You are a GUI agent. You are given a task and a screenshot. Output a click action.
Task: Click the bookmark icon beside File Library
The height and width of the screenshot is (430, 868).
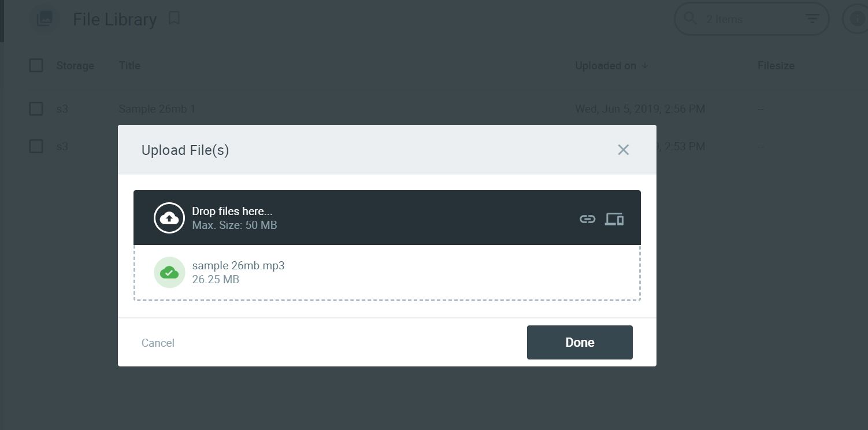(x=175, y=18)
